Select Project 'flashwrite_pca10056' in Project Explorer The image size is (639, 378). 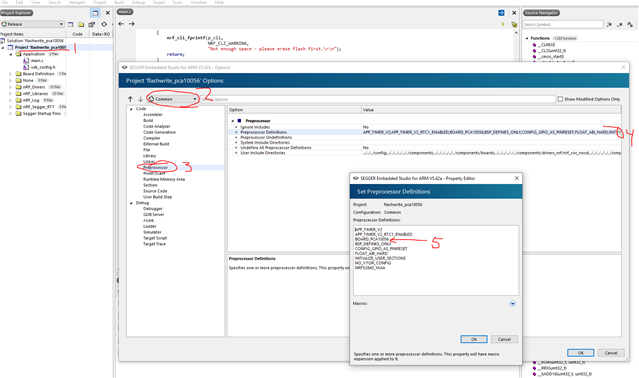pos(40,47)
